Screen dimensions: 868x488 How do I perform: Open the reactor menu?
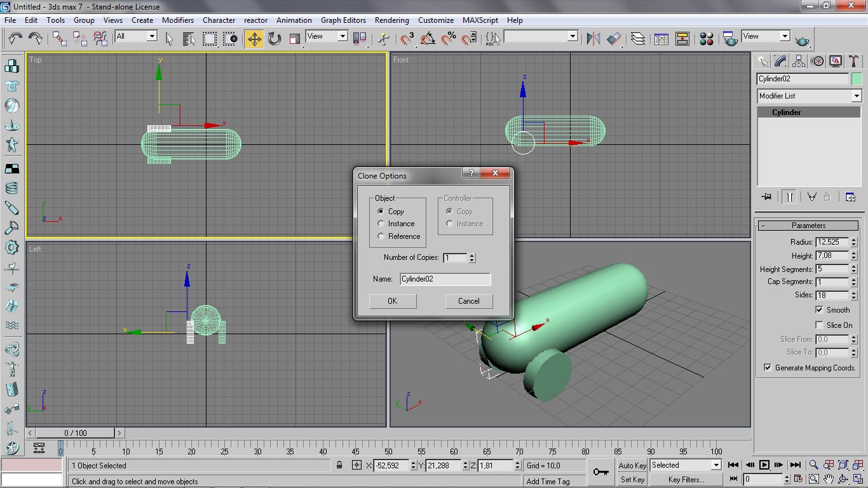[x=255, y=20]
